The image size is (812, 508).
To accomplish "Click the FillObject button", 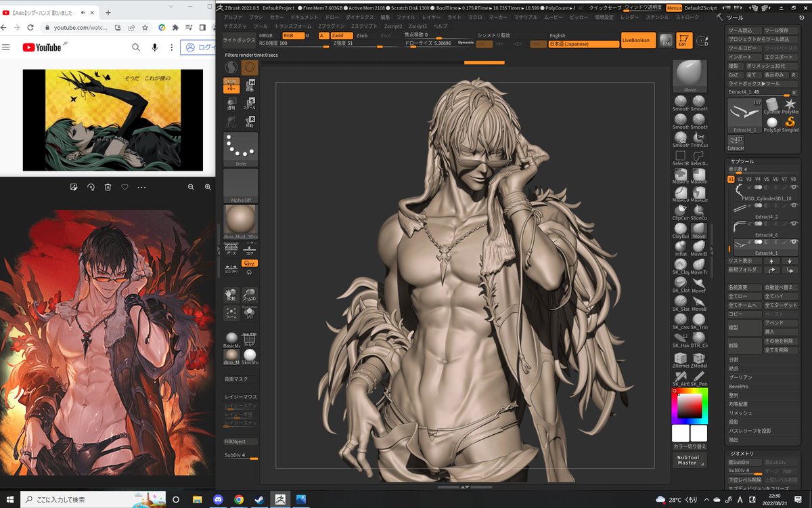I will click(x=240, y=442).
